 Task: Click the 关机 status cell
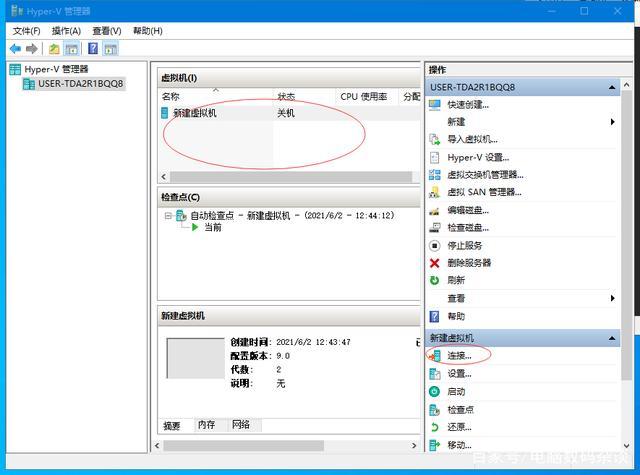286,113
